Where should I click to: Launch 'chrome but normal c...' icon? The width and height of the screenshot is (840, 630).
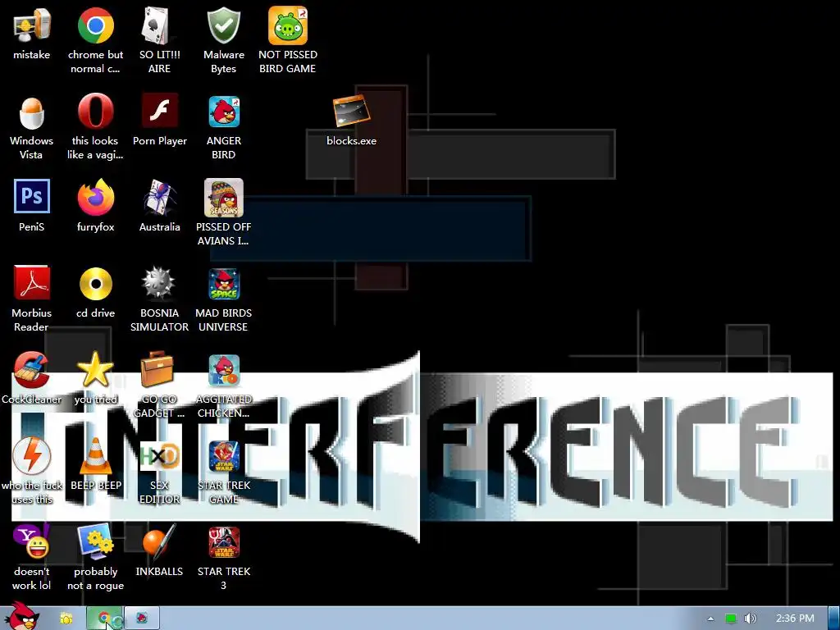[95, 25]
